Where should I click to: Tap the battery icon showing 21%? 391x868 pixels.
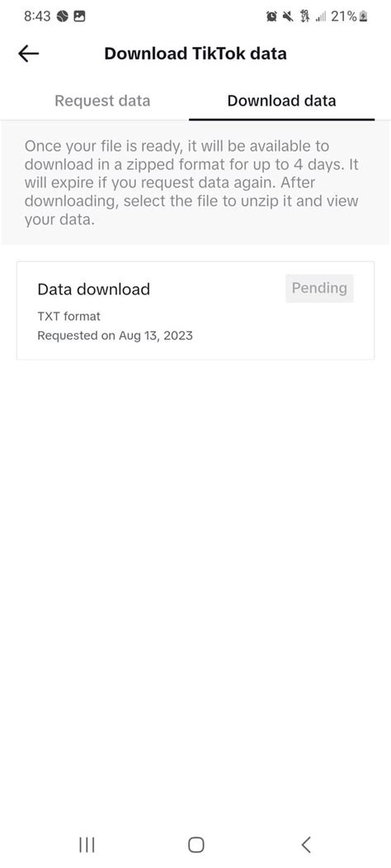point(363,17)
